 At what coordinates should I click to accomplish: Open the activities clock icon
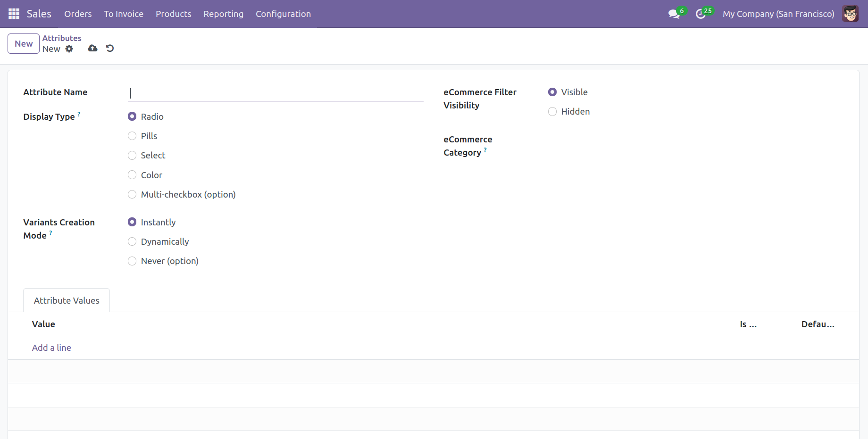coord(701,14)
